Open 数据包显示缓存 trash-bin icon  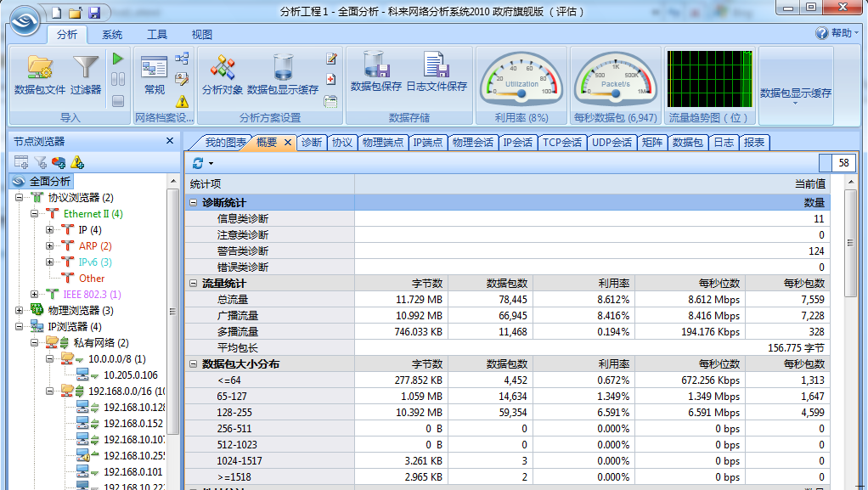pos(283,70)
